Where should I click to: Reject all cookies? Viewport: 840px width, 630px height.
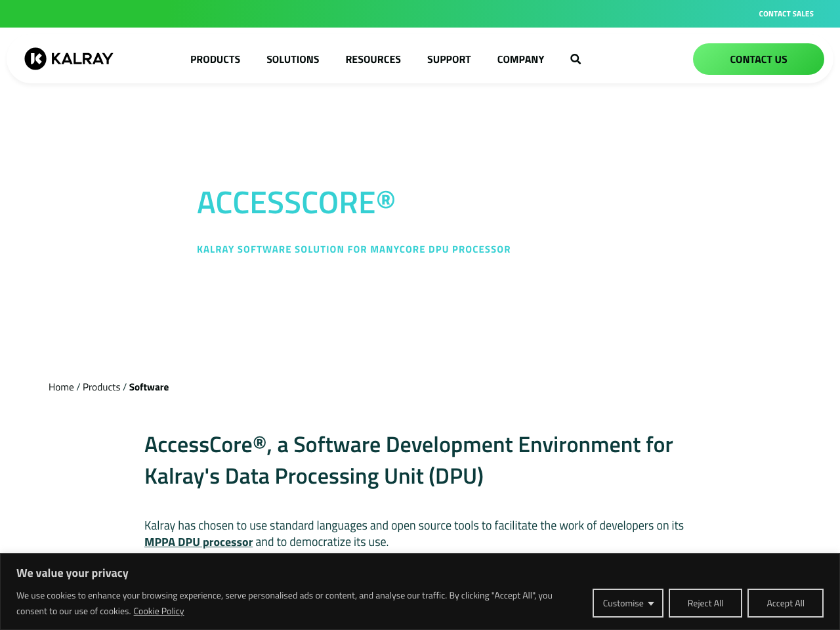pos(705,602)
